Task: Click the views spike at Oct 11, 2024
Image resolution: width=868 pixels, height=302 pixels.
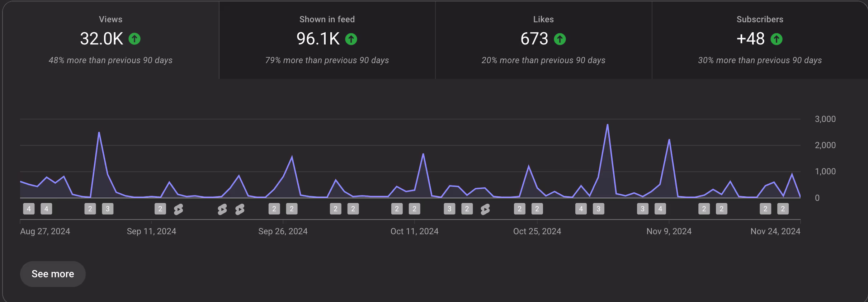Action: coord(423,154)
